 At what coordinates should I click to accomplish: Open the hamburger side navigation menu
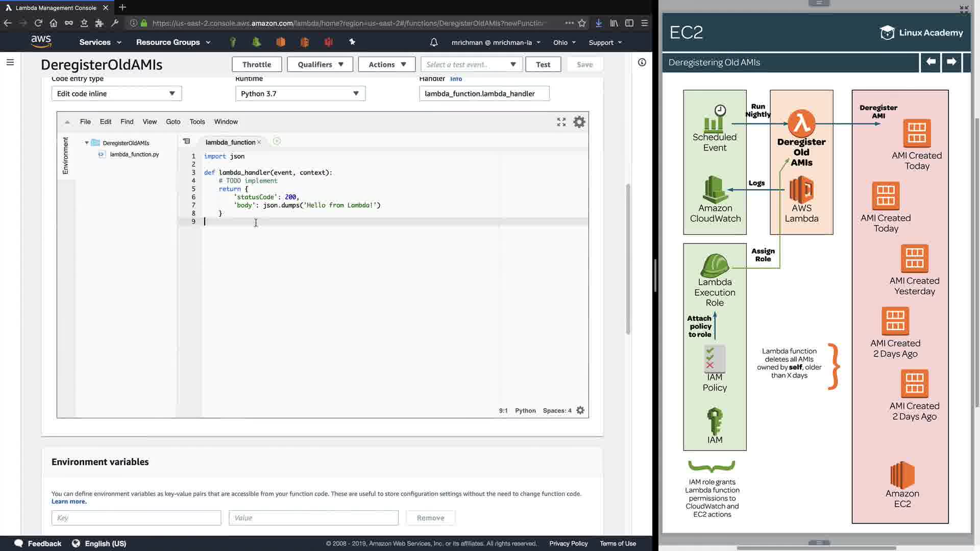(x=10, y=62)
